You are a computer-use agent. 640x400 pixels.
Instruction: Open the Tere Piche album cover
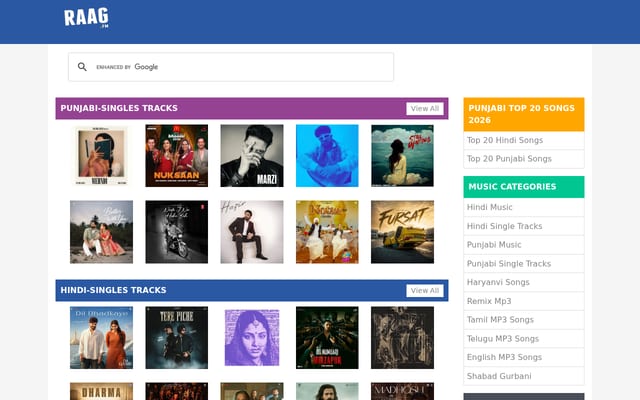(x=176, y=338)
